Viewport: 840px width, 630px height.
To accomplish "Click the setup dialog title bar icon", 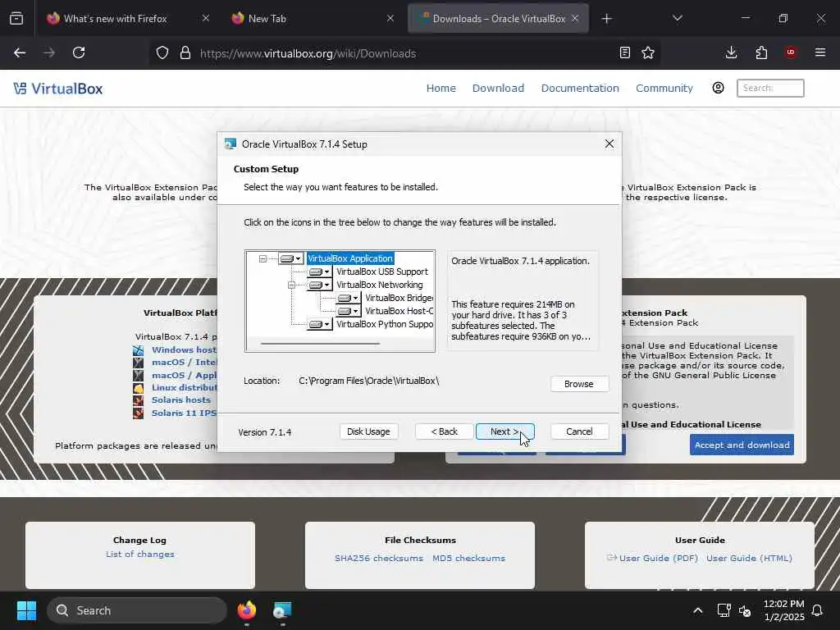I will click(231, 144).
